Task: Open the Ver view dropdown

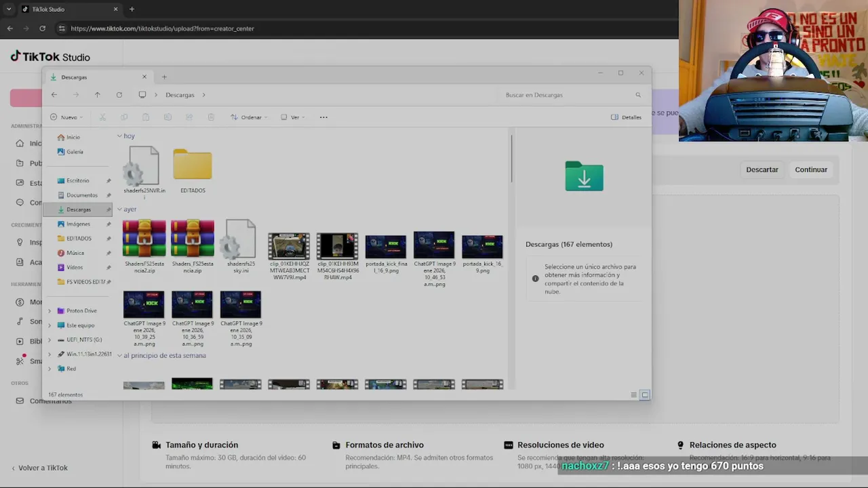Action: (293, 117)
